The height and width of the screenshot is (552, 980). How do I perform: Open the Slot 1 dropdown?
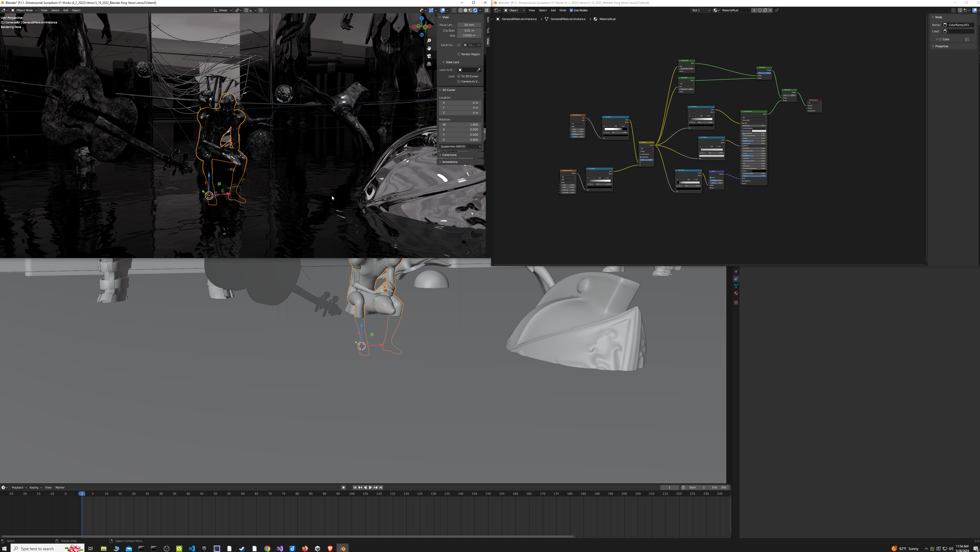tap(700, 10)
